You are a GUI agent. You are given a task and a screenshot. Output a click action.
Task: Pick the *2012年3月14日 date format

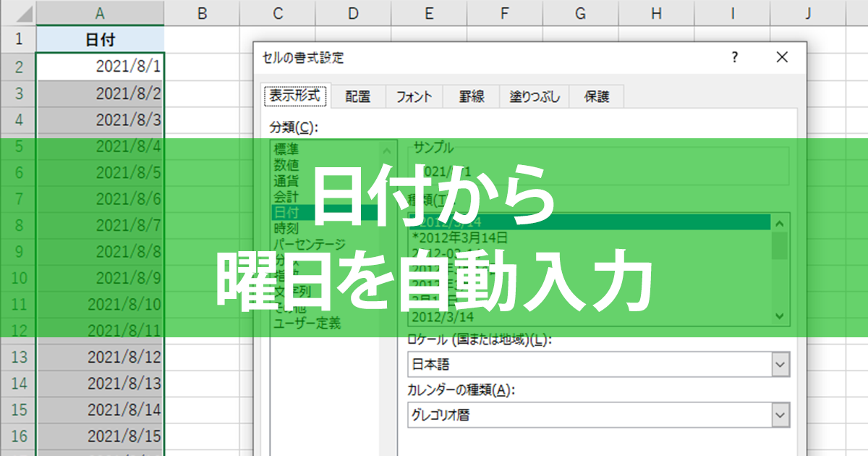pos(460,237)
